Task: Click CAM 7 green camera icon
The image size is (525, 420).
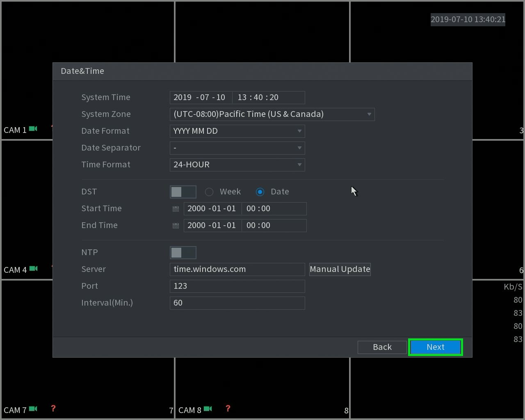Action: [x=33, y=409]
